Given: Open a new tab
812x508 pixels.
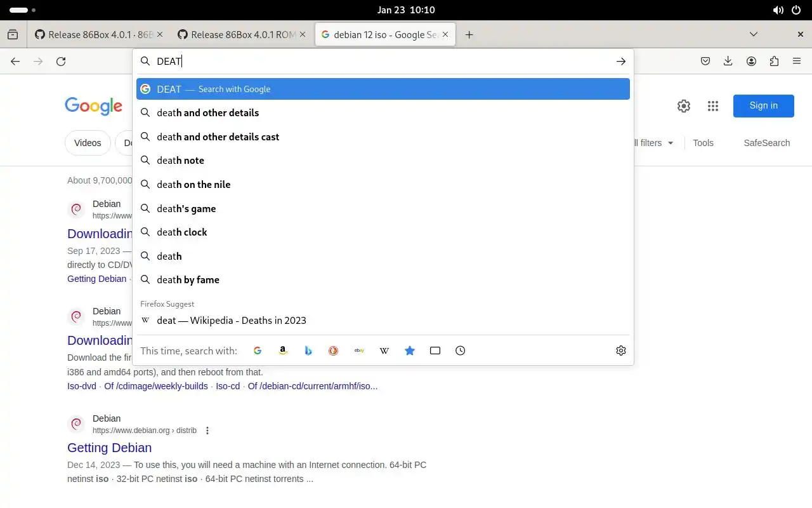Looking at the screenshot, I should [469, 35].
